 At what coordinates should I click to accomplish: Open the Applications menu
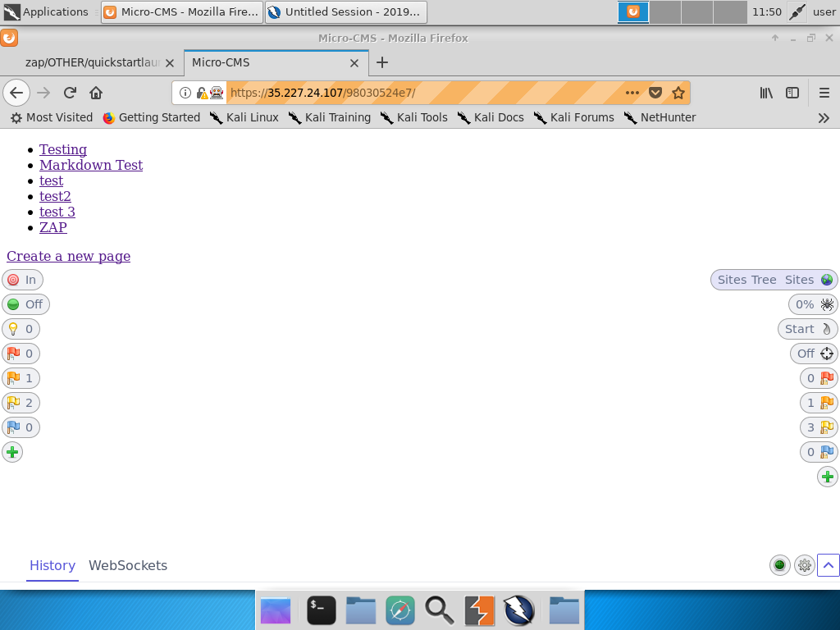(46, 11)
